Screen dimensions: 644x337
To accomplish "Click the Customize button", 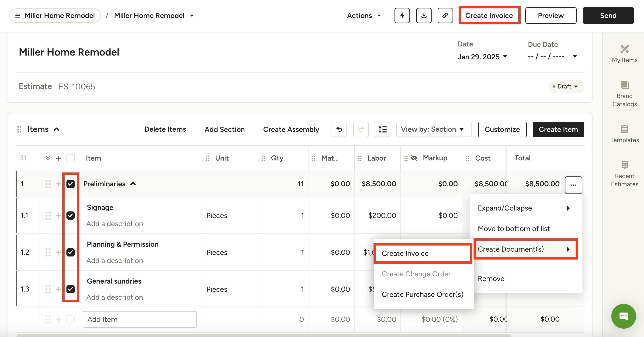I will [502, 129].
